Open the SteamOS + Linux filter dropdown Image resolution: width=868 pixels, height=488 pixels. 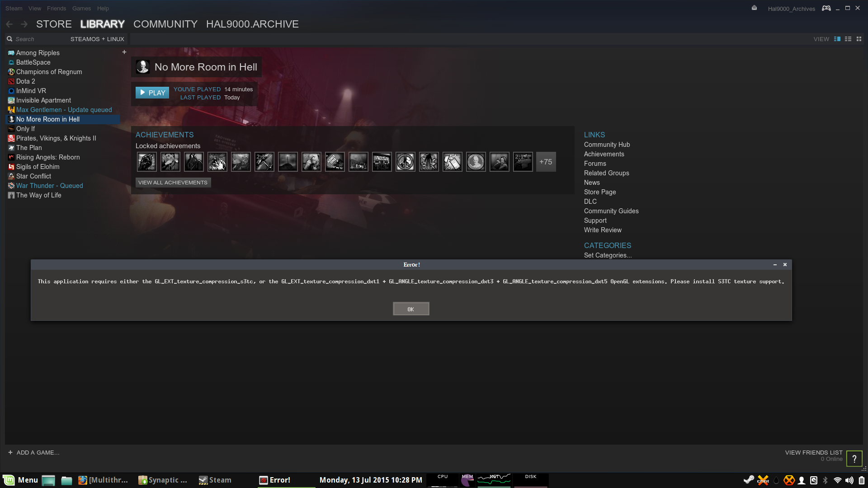pos(97,39)
